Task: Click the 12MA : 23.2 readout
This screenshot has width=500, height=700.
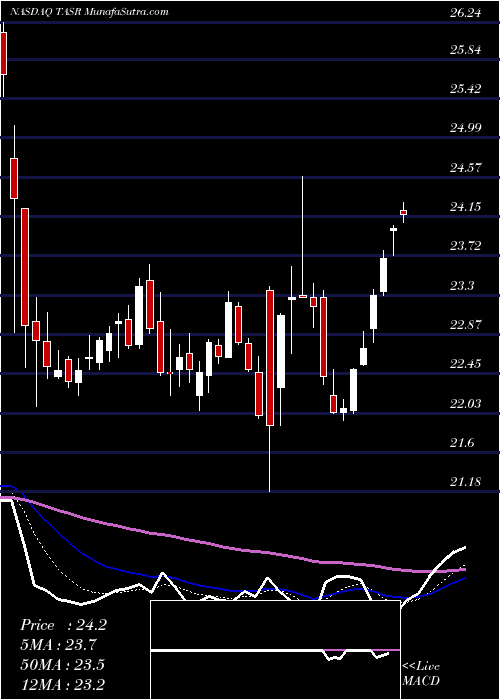Action: (x=62, y=684)
